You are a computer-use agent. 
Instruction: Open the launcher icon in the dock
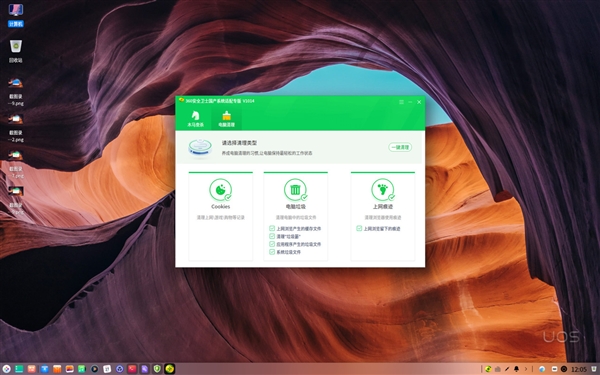(6, 369)
